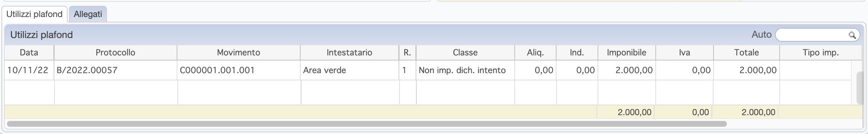
Task: Click the Intestatario column header
Action: click(x=349, y=53)
